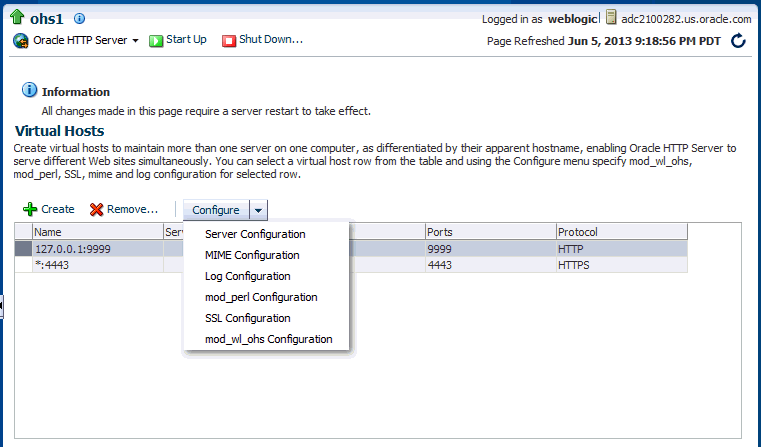The height and width of the screenshot is (447, 761).
Task: Click the HTTP protocol cell of the 9999 row
Action: pyautogui.click(x=622, y=249)
